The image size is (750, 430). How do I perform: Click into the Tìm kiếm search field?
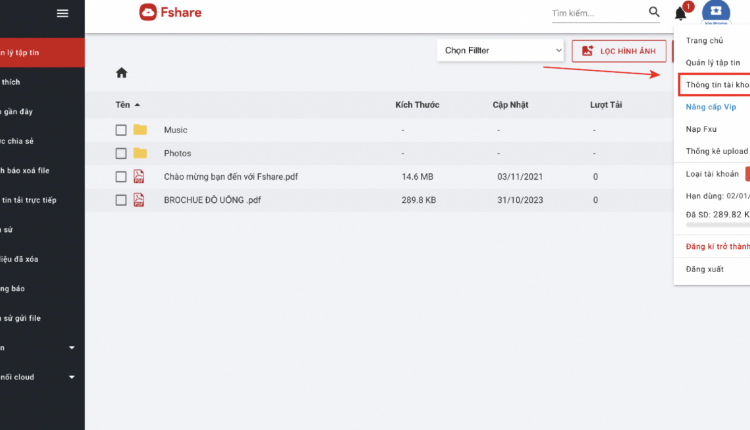[598, 13]
